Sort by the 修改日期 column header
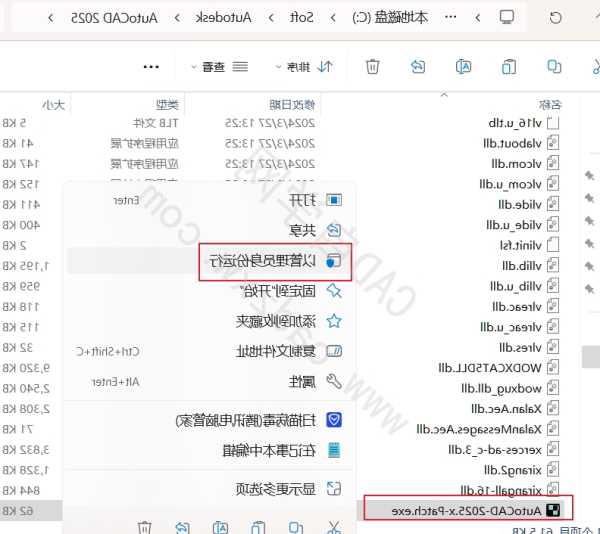The width and height of the screenshot is (600, 534). 292,104
